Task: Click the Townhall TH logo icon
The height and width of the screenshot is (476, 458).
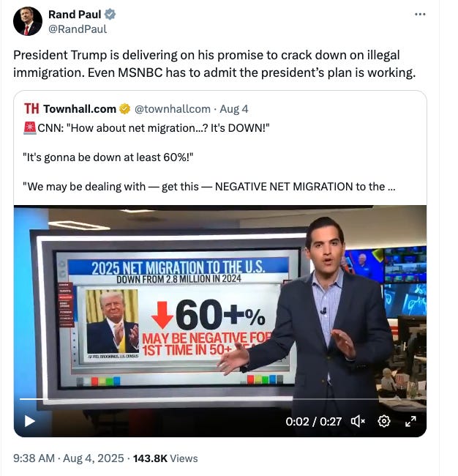Action: coord(31,108)
